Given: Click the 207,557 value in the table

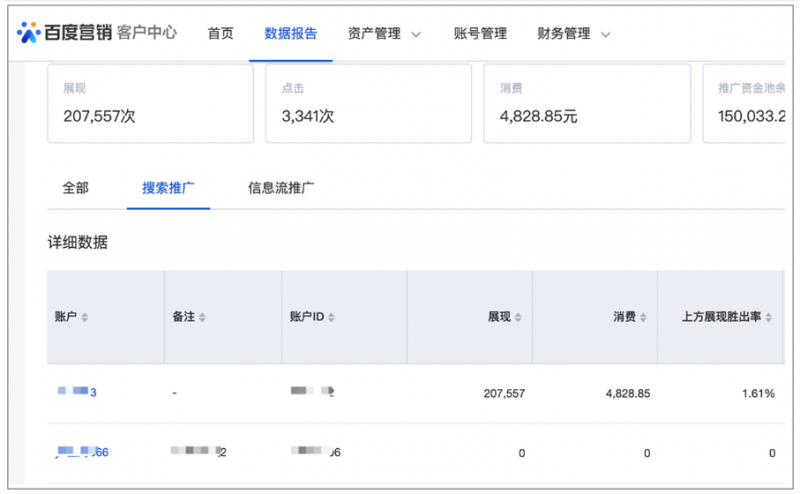Looking at the screenshot, I should coord(504,393).
